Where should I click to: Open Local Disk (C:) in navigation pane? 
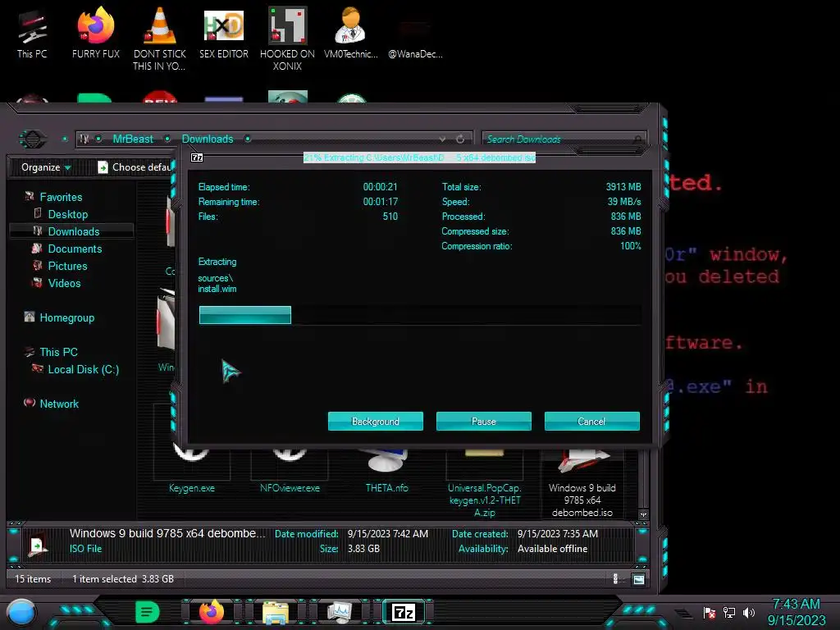click(x=83, y=369)
